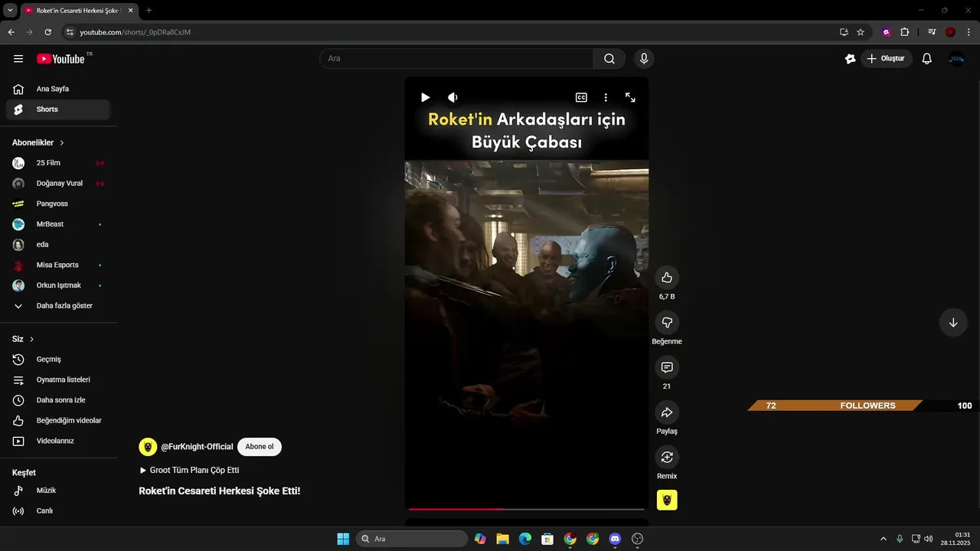
Task: Select Ana Sayfa in the sidebar
Action: [x=58, y=89]
